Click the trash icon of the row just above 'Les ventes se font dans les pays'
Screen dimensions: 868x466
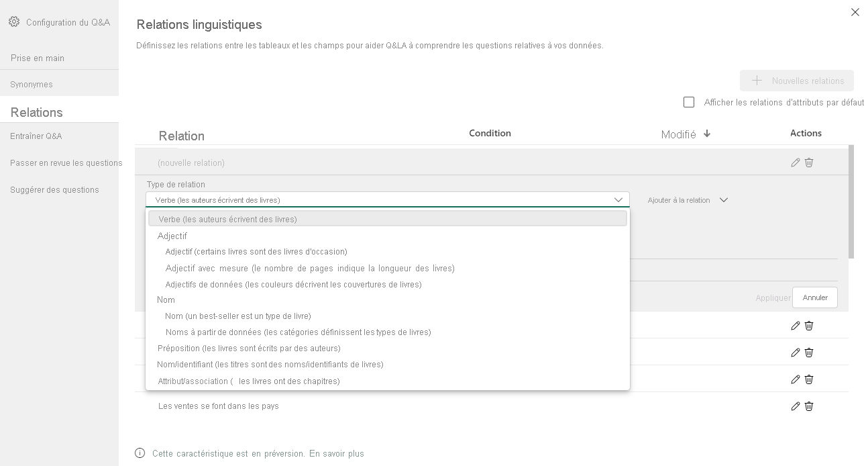[x=809, y=379]
